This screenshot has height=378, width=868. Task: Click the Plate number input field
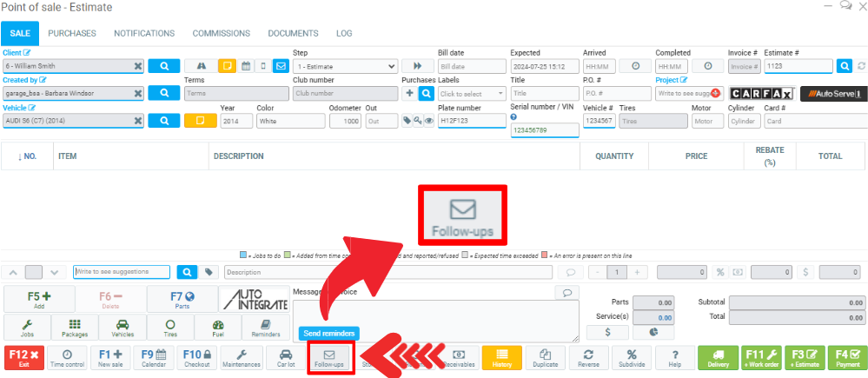471,121
